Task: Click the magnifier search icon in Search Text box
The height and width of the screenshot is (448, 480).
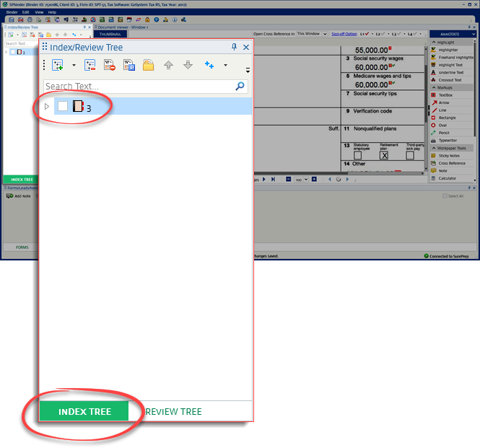Action: coord(240,87)
